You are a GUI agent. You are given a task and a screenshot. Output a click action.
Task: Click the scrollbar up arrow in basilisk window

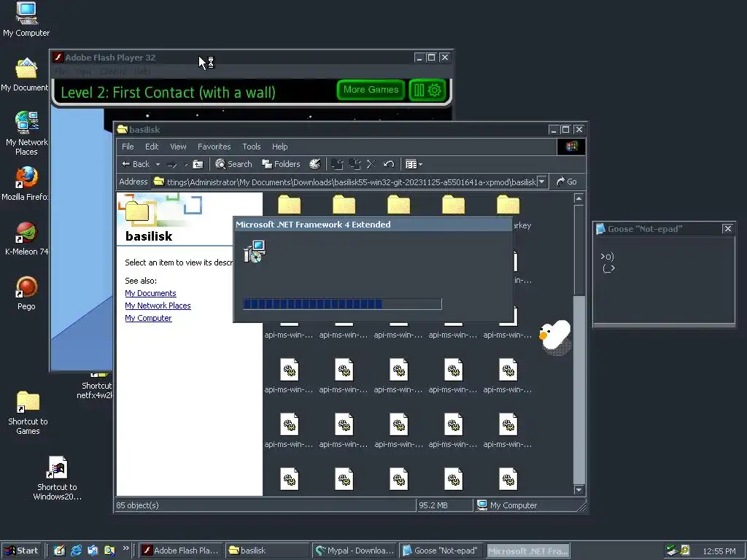tap(578, 198)
